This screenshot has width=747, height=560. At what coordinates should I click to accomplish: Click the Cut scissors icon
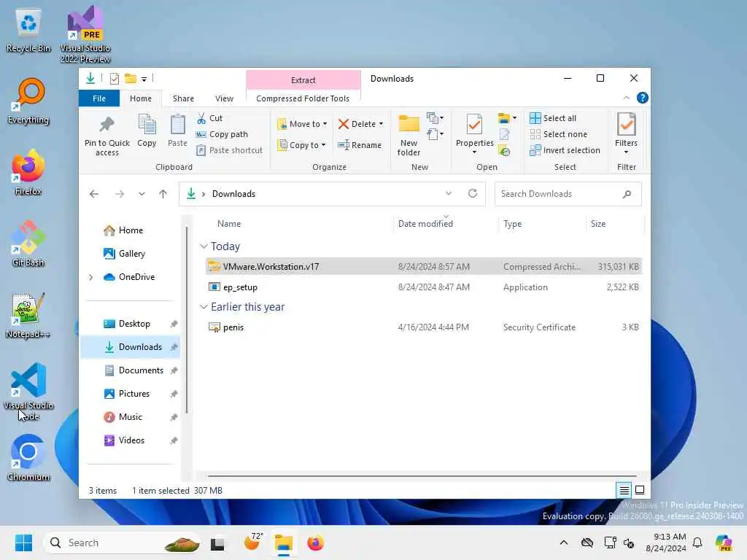point(201,118)
